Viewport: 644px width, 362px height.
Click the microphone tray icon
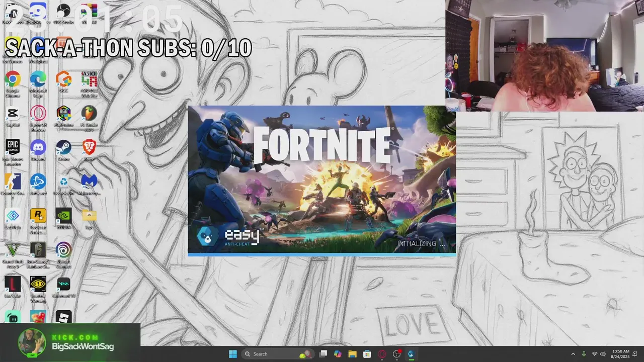click(584, 354)
